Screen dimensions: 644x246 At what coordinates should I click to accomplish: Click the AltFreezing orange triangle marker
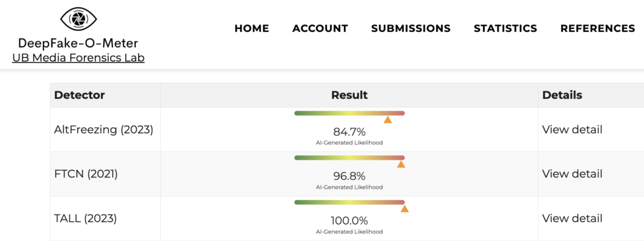(387, 120)
